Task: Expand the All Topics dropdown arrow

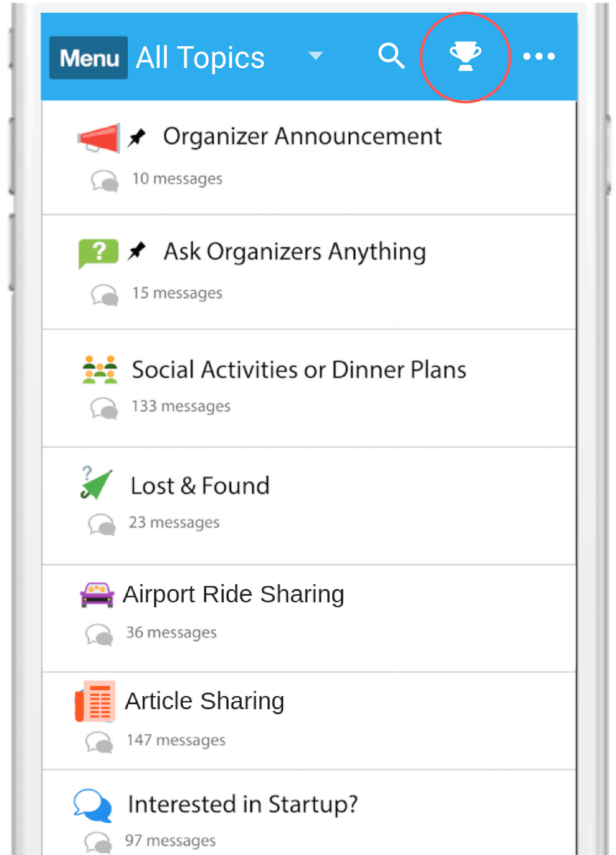Action: coord(315,56)
